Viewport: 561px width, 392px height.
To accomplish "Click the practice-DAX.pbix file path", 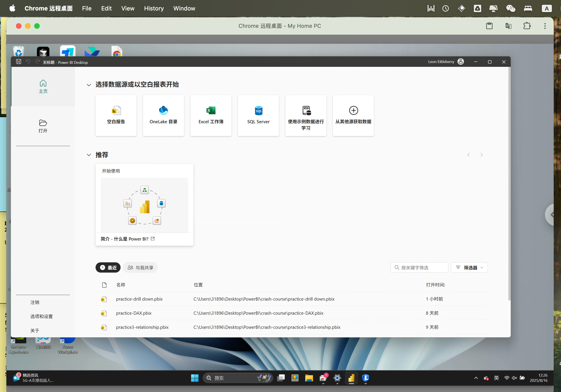I will pos(258,313).
